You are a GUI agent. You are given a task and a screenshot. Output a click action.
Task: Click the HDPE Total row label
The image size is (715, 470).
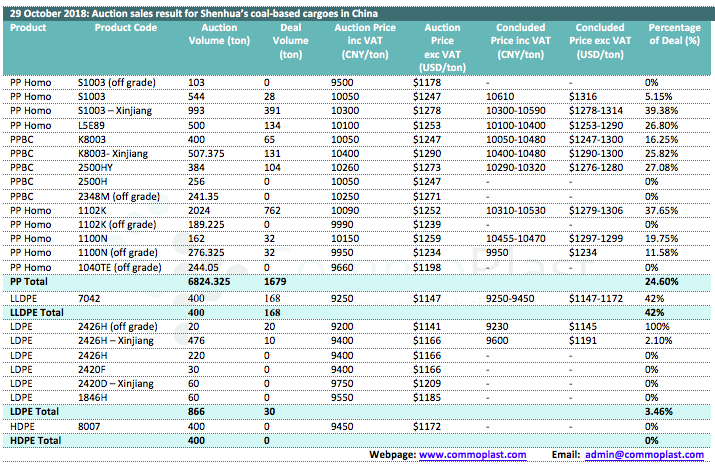tap(35, 440)
